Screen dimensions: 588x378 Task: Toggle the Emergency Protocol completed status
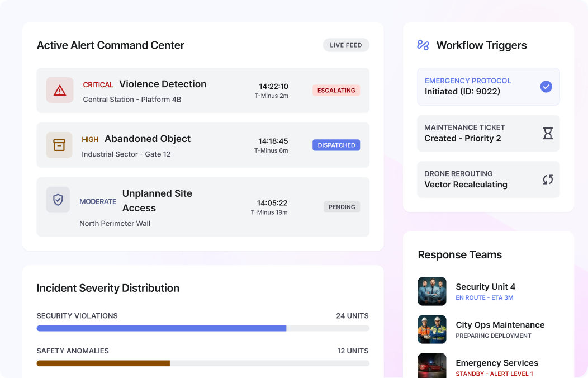click(x=546, y=86)
